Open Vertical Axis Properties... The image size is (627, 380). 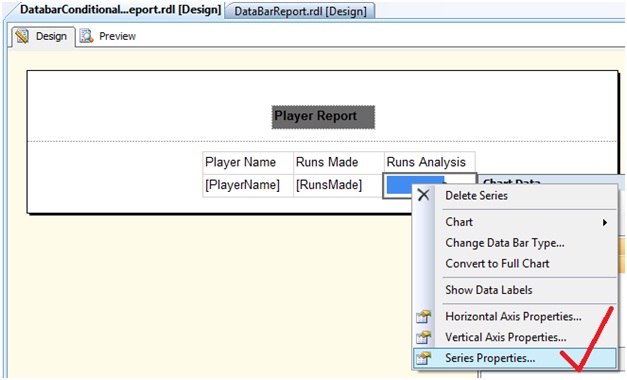click(515, 337)
